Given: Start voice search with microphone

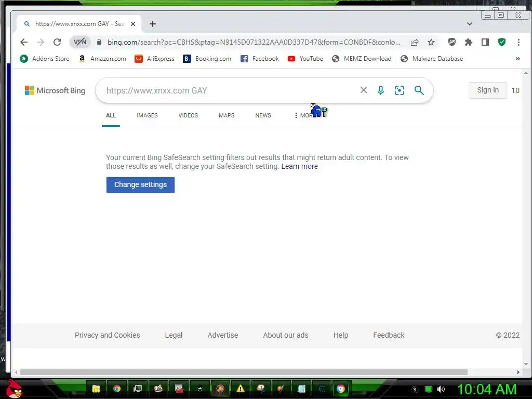Looking at the screenshot, I should coord(381,90).
